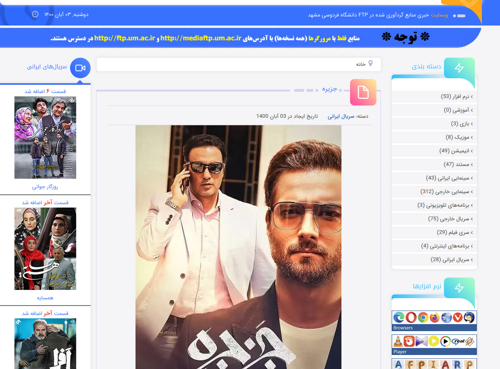Screen dimensions: 500x369
Task: Open the بازی (3) category
Action: pyautogui.click(x=434, y=124)
